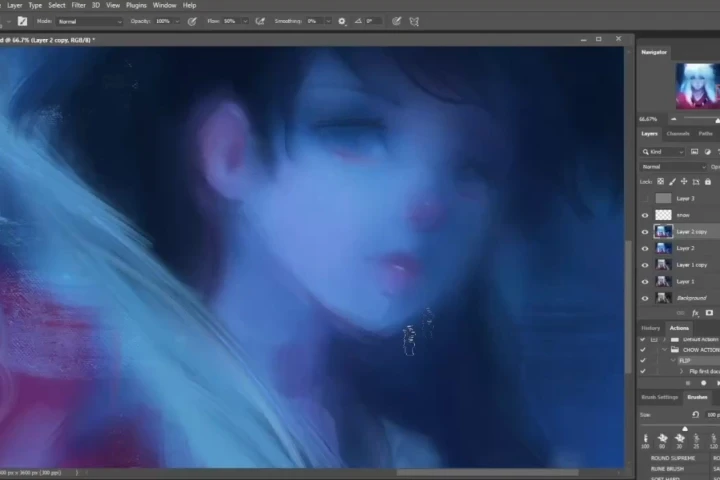Hide Layer 2 copy eye
Image resolution: width=720 pixels, height=480 pixels.
[x=645, y=232]
